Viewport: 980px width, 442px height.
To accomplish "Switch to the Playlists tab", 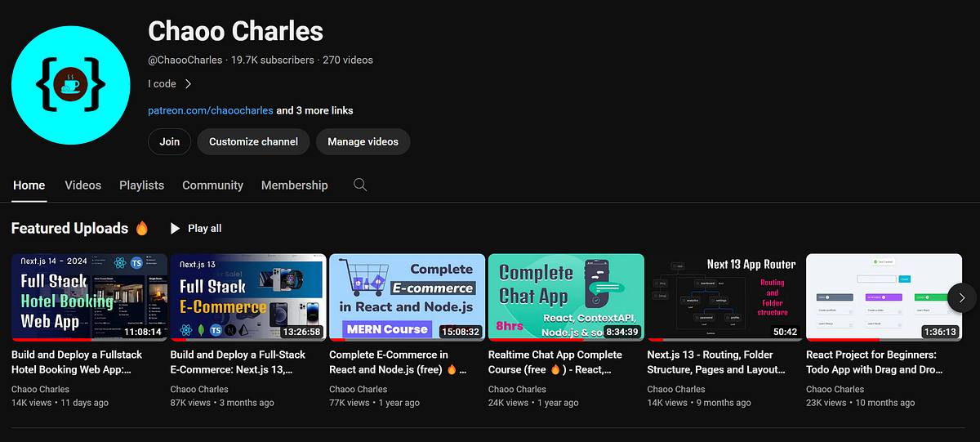I will [x=142, y=185].
